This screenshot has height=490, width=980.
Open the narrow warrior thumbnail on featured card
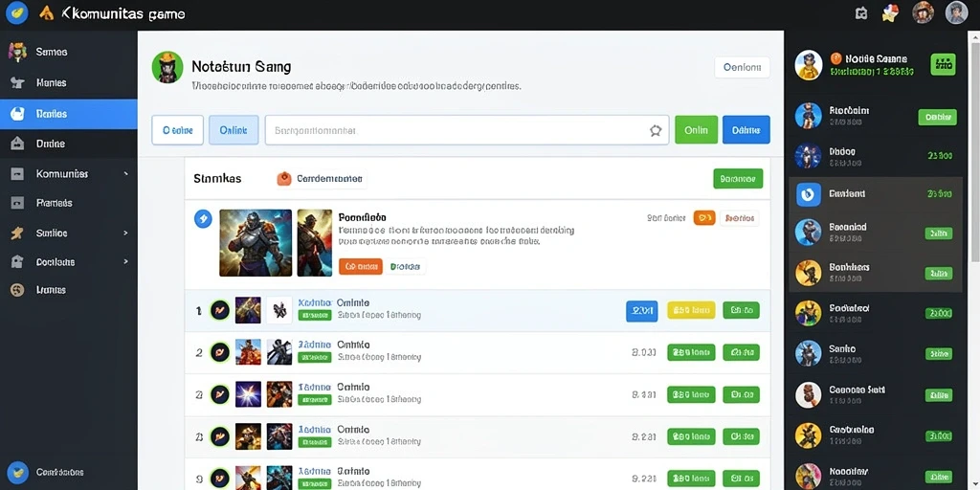(x=314, y=242)
